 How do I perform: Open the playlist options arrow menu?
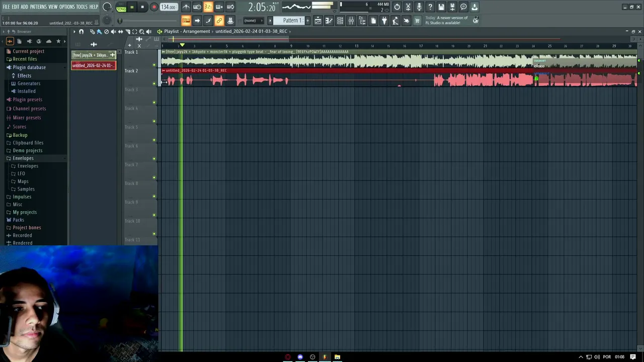pos(74,32)
